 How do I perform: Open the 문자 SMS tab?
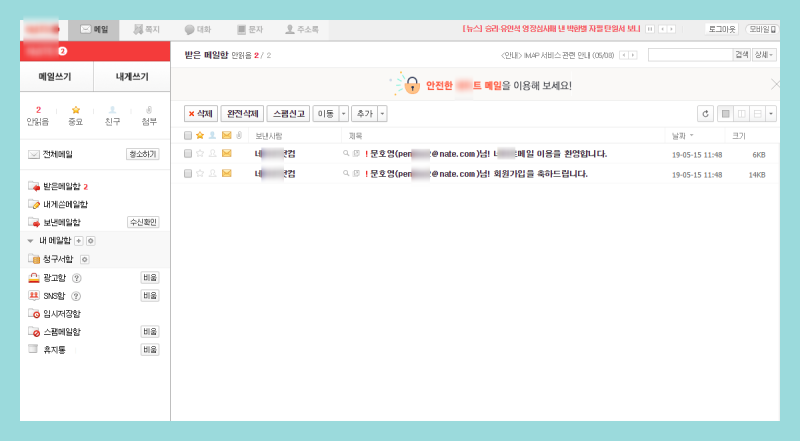pos(250,30)
